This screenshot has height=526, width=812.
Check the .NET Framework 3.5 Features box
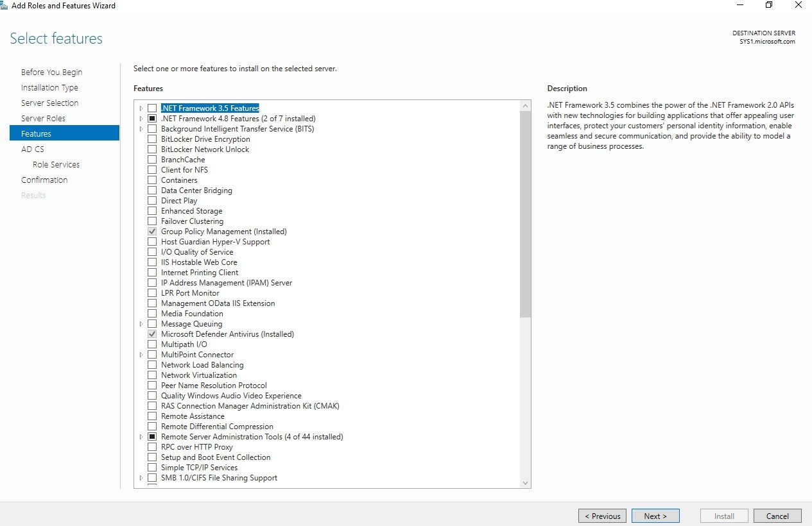coord(152,108)
